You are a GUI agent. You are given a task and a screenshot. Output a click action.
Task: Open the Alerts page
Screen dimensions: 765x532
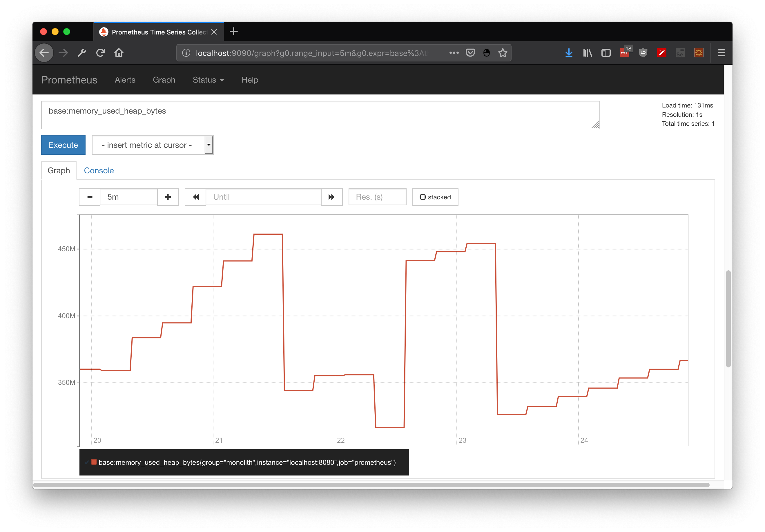coord(125,80)
